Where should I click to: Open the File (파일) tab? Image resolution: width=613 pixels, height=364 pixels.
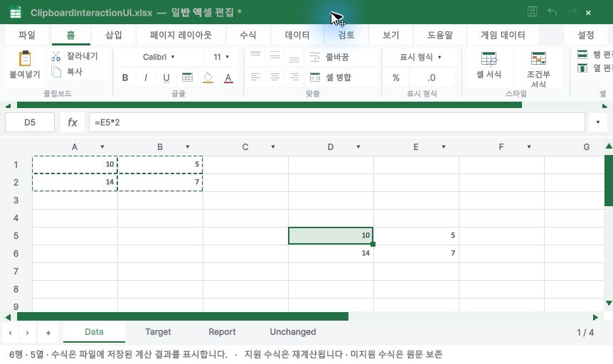click(26, 35)
